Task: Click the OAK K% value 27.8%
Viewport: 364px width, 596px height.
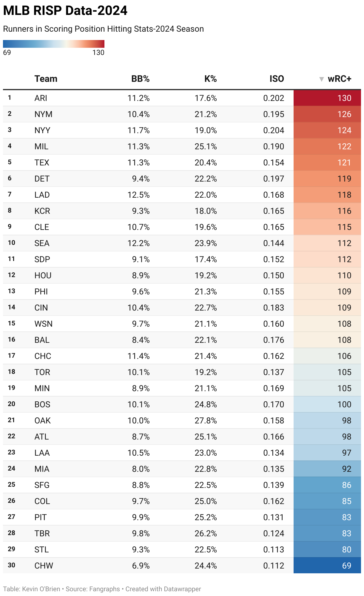Action: click(206, 420)
